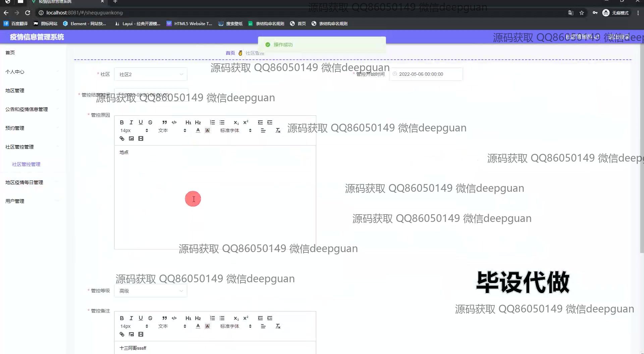Open 标准字体 font dropdown in 管控备注 editor
Image resolution: width=644 pixels, height=354 pixels.
[236, 326]
